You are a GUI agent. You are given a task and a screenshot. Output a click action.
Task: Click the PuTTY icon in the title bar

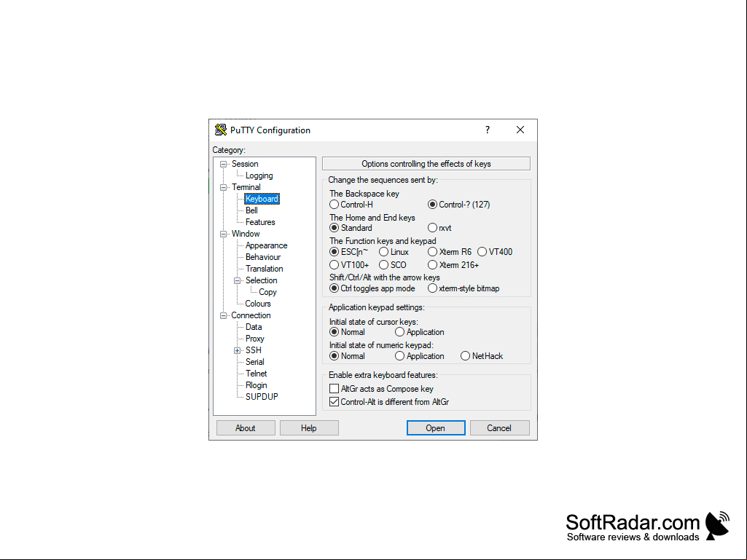coord(221,130)
